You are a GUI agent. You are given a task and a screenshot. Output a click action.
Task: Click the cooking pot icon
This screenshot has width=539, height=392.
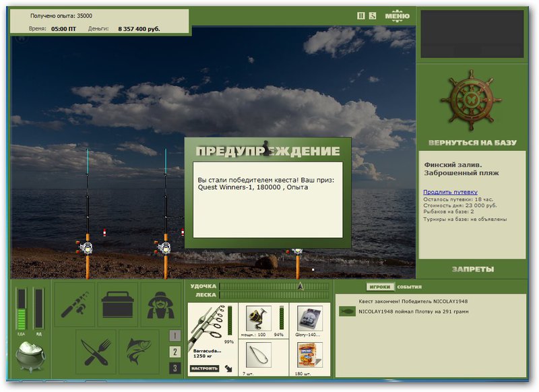tap(30, 357)
